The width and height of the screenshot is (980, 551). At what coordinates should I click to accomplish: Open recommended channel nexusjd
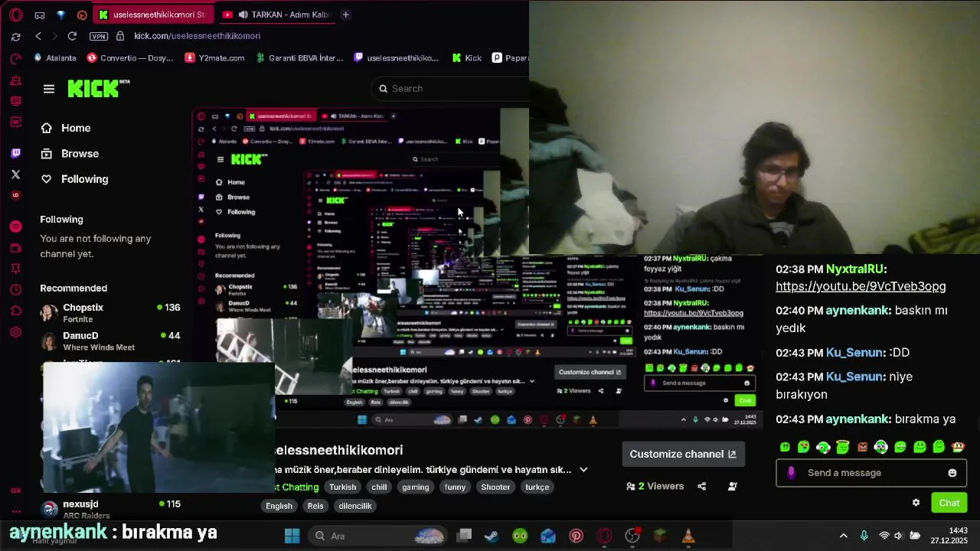coord(110,509)
